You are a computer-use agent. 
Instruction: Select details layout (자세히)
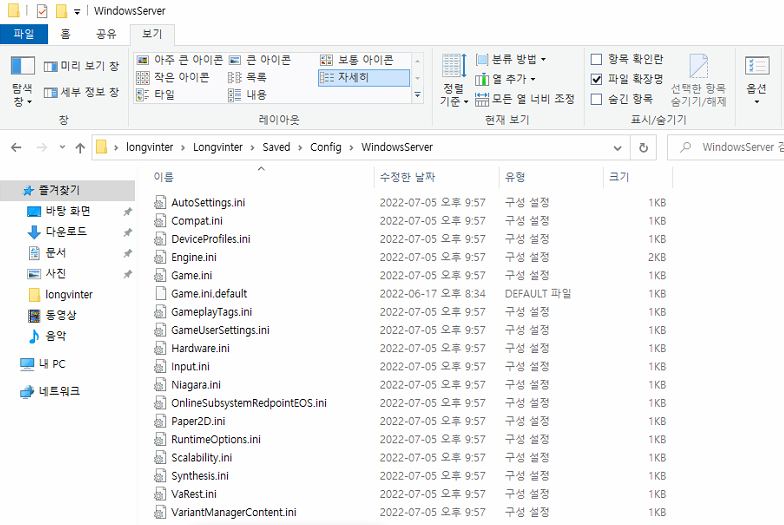point(364,78)
